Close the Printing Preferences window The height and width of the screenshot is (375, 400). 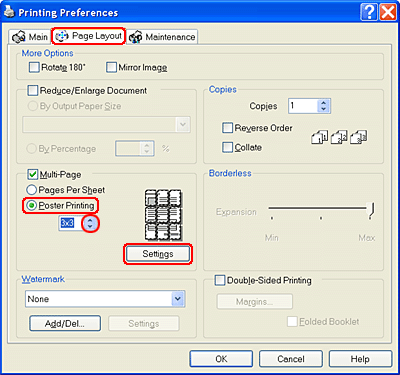tap(388, 13)
